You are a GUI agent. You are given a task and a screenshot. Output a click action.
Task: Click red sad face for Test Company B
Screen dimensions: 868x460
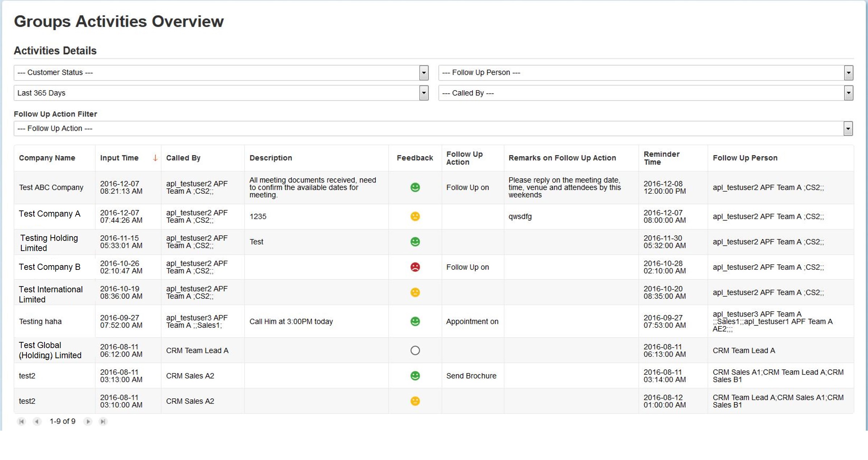(415, 267)
